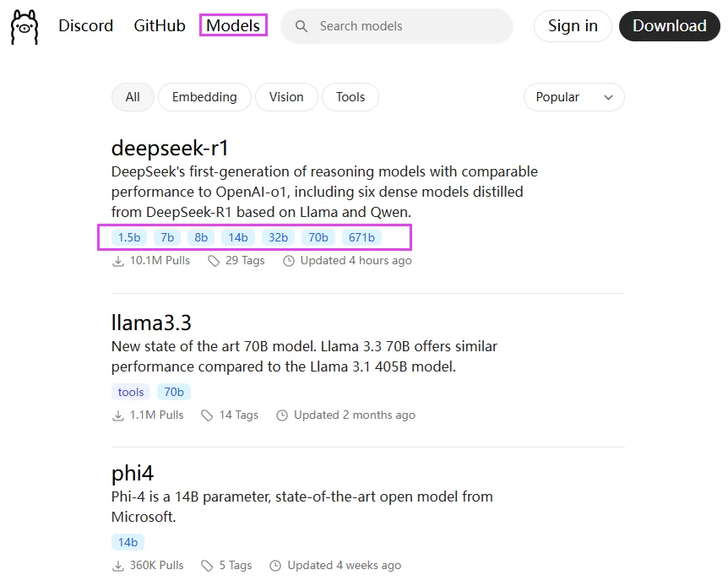This screenshot has height=586, width=728.
Task: Select the 671b tag on deepseek-r1
Action: 361,237
